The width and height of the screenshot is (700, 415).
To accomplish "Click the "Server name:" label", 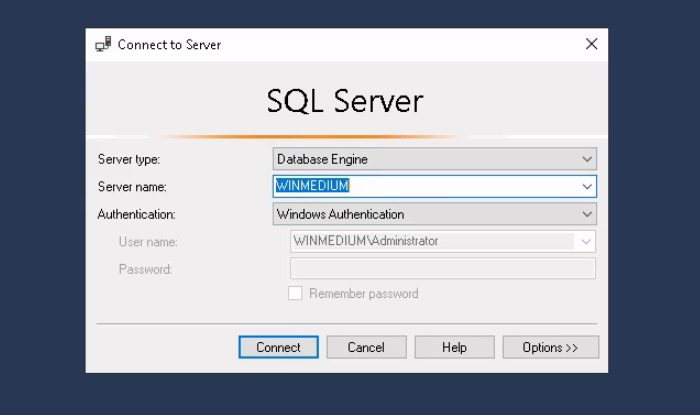I will pos(132,187).
